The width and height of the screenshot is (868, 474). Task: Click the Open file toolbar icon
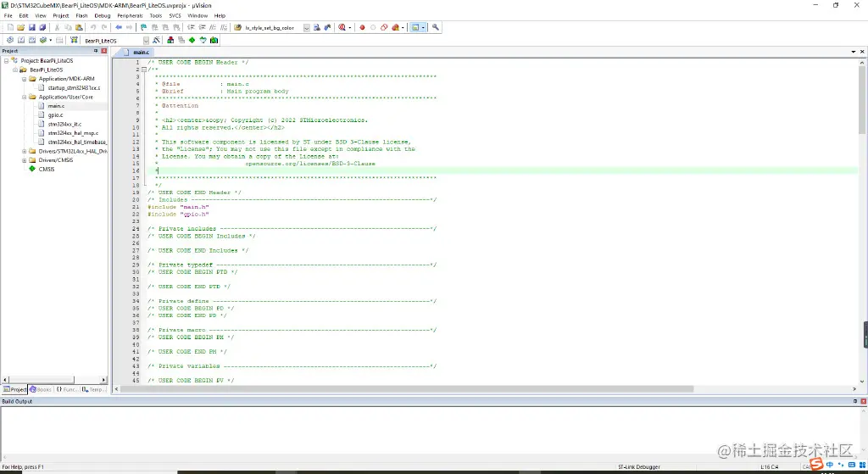tap(20, 27)
